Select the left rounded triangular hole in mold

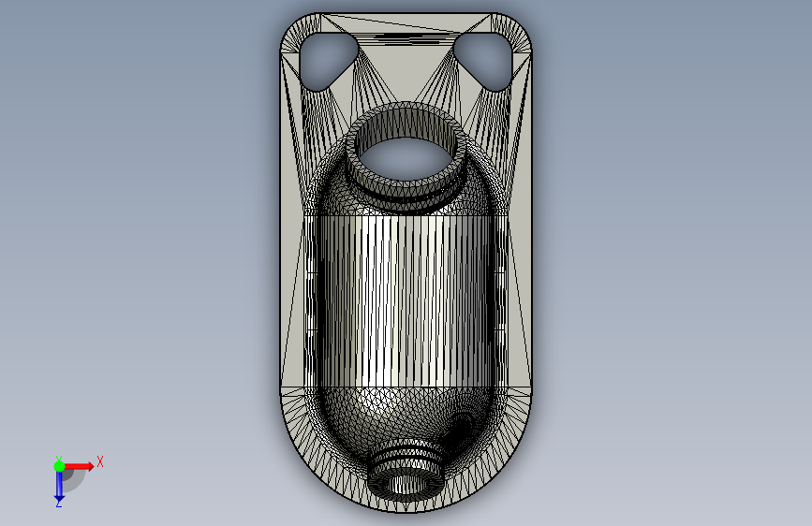click(327, 62)
